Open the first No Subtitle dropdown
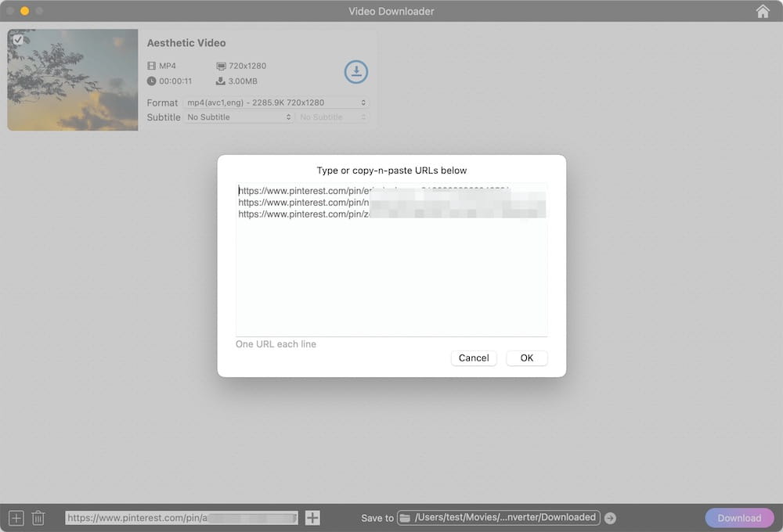The image size is (783, 532). point(239,117)
